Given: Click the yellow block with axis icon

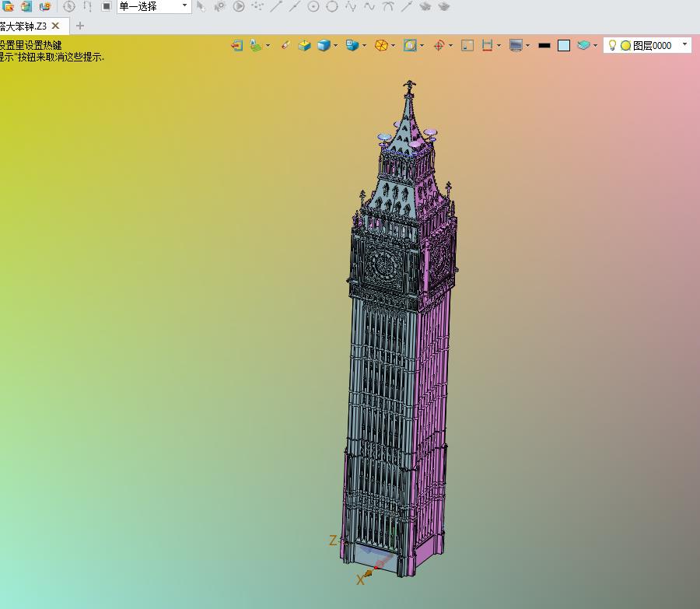Looking at the screenshot, I should point(304,45).
